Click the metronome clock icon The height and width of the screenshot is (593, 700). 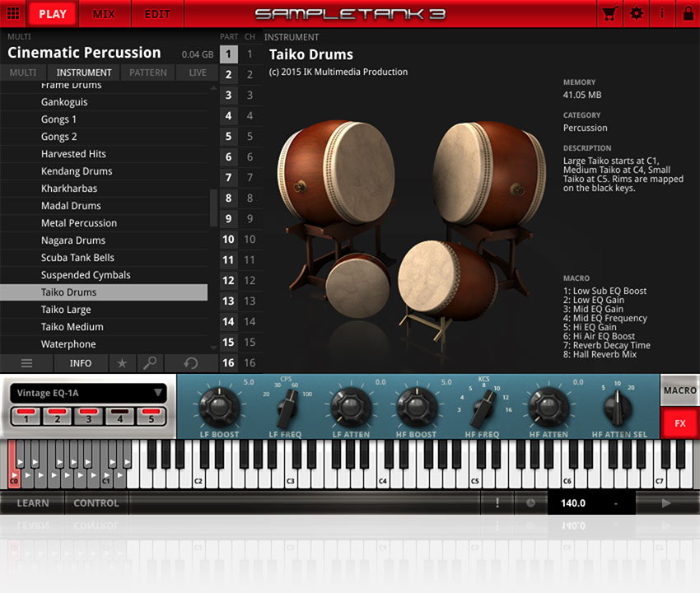[530, 502]
